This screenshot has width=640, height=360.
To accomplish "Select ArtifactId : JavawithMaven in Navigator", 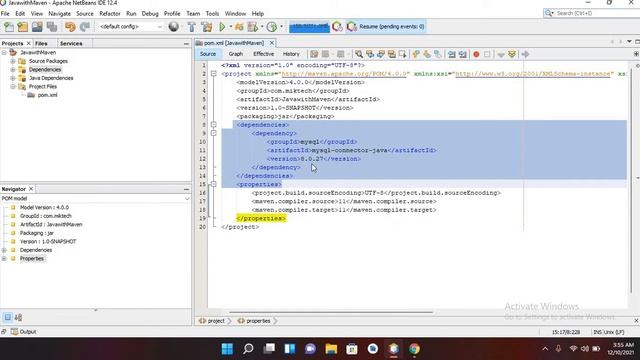I will pyautogui.click(x=51, y=224).
